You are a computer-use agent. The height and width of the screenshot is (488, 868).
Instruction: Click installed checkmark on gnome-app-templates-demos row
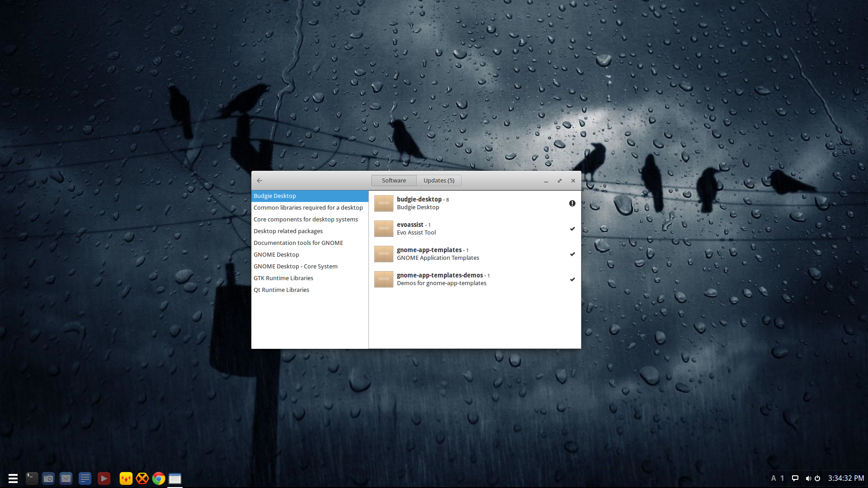tap(572, 279)
